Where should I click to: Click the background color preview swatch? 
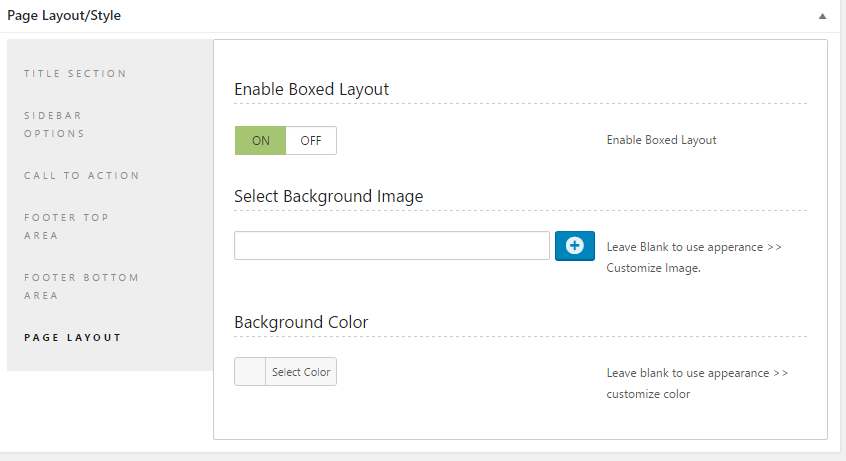(250, 372)
